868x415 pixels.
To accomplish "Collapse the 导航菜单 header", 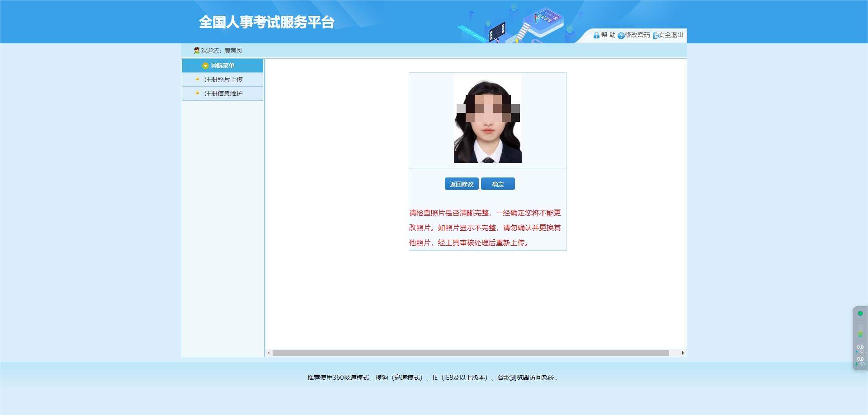I will [222, 65].
